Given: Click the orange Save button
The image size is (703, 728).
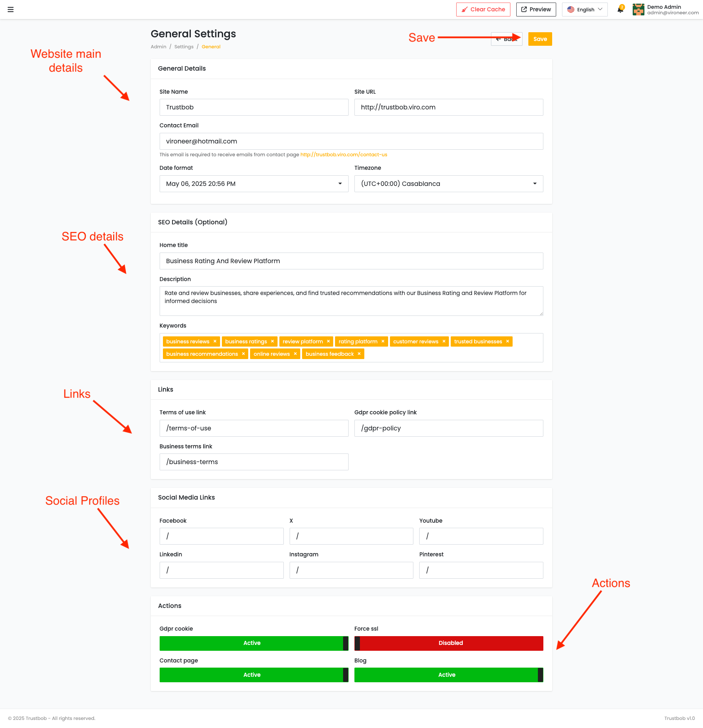Looking at the screenshot, I should 540,39.
